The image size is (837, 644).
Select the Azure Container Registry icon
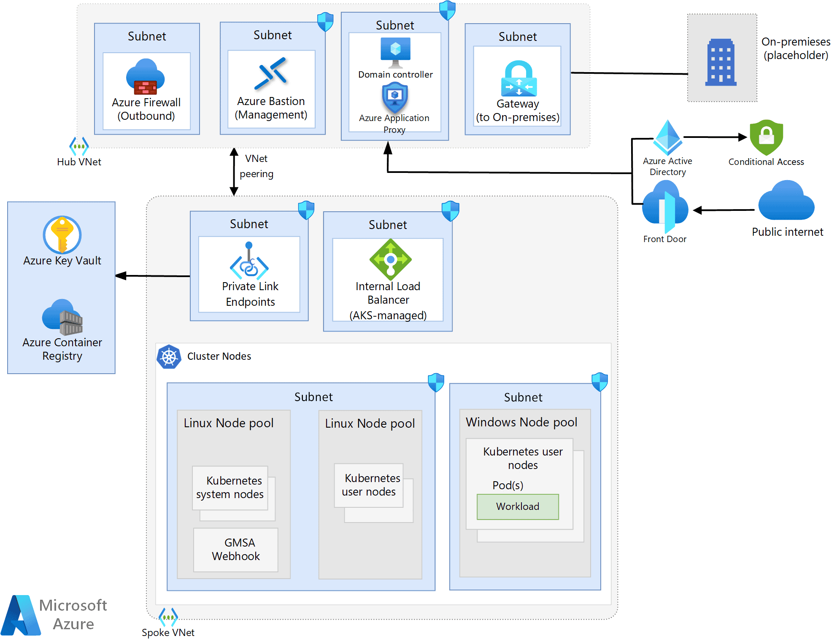click(x=62, y=317)
